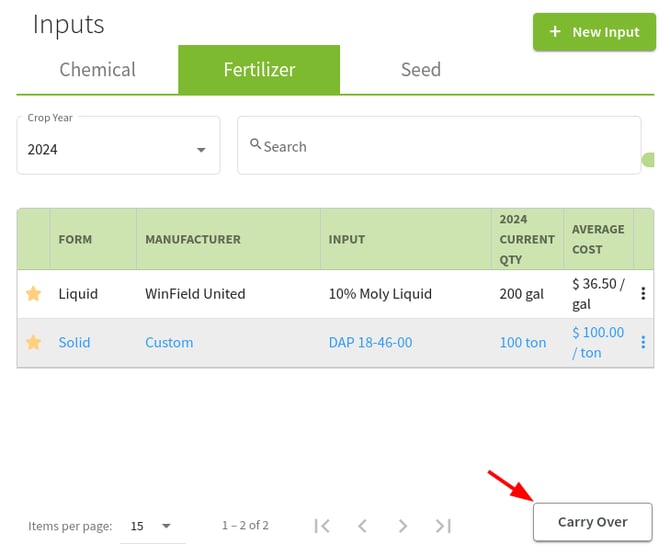Go to the next page arrow

coord(402,525)
